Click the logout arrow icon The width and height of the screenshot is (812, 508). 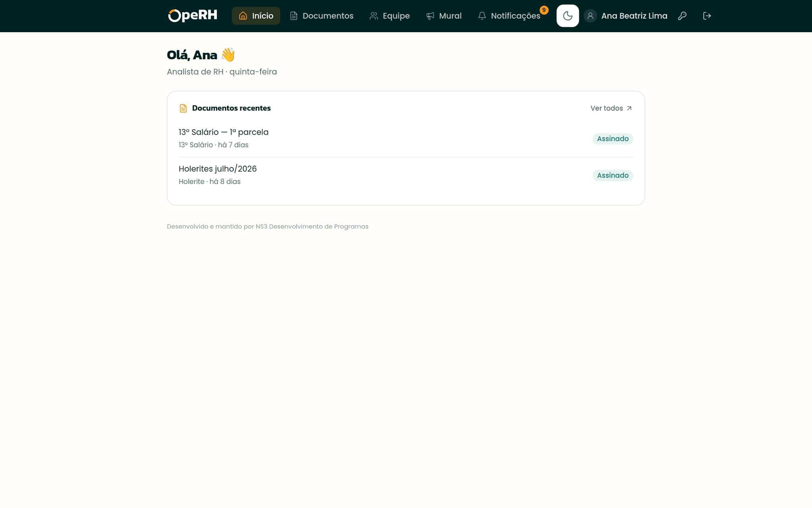pyautogui.click(x=707, y=16)
